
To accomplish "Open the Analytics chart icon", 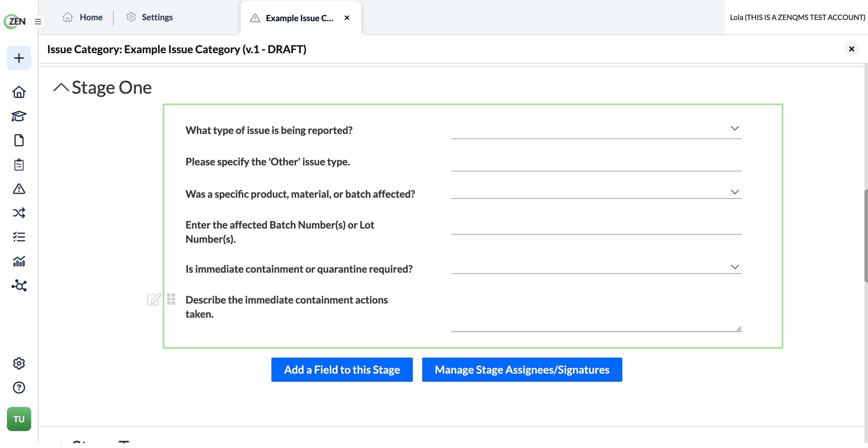I will [x=19, y=261].
